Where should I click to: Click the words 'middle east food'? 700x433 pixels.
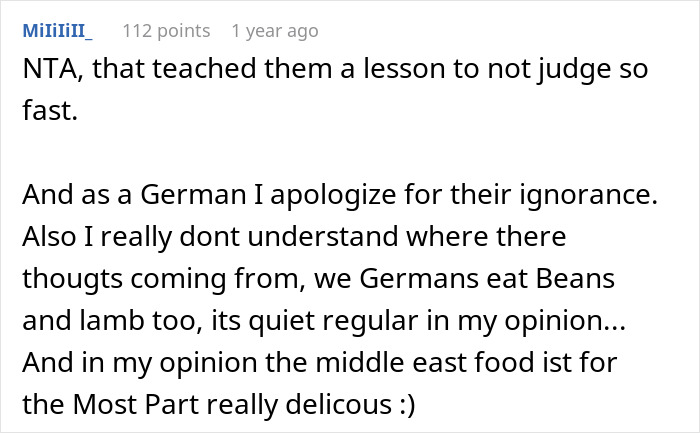pos(412,365)
